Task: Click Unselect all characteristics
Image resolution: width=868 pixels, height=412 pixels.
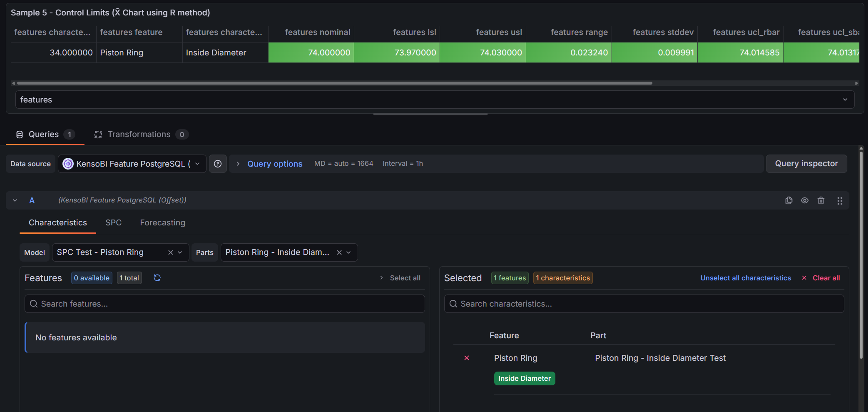Action: [x=745, y=278]
